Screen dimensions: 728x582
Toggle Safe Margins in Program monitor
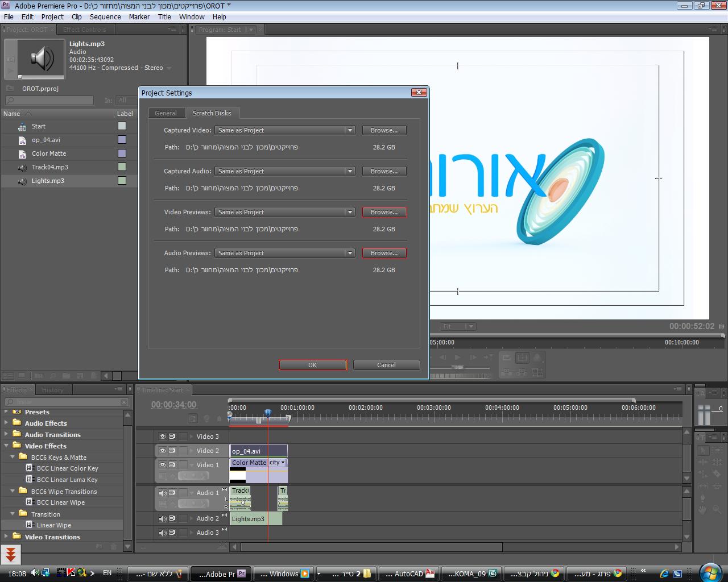tap(522, 357)
